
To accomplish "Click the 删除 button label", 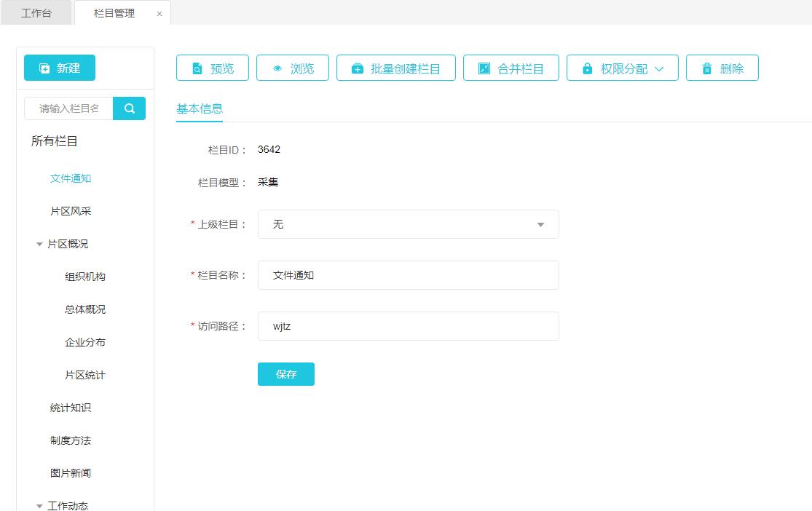I will pyautogui.click(x=732, y=68).
